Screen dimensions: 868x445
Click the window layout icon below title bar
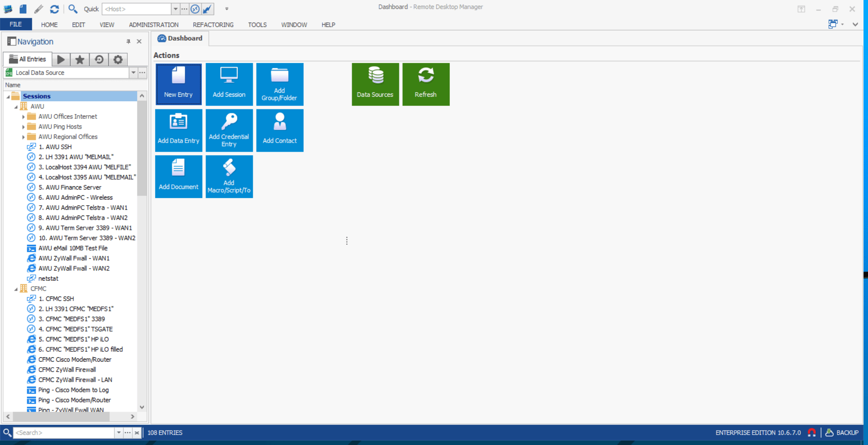(833, 24)
